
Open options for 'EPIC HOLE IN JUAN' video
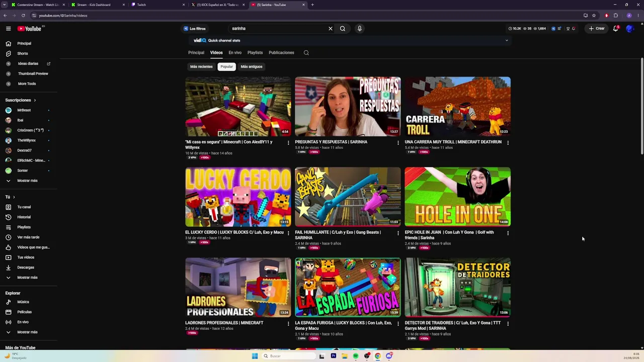point(508,233)
